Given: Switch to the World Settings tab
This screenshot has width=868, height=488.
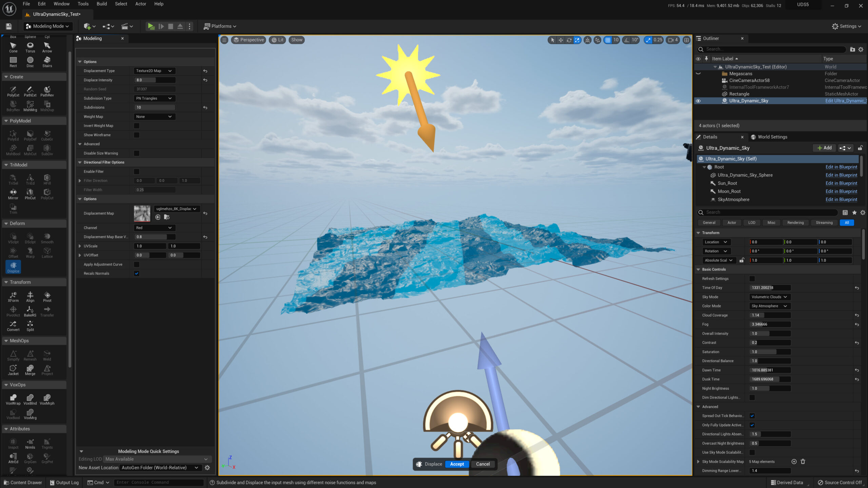Looking at the screenshot, I should point(772,137).
